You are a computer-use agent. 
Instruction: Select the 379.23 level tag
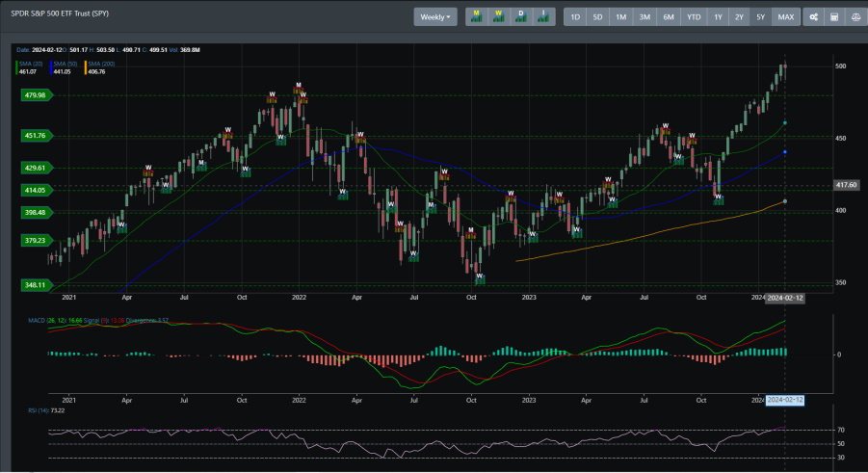point(36,241)
